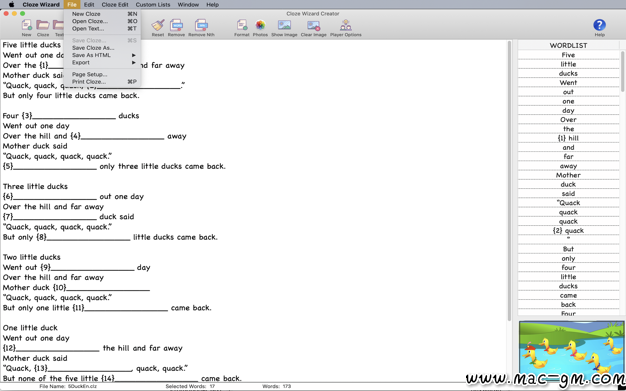Click the WORDLIST header
This screenshot has height=391, width=626.
pyautogui.click(x=568, y=45)
